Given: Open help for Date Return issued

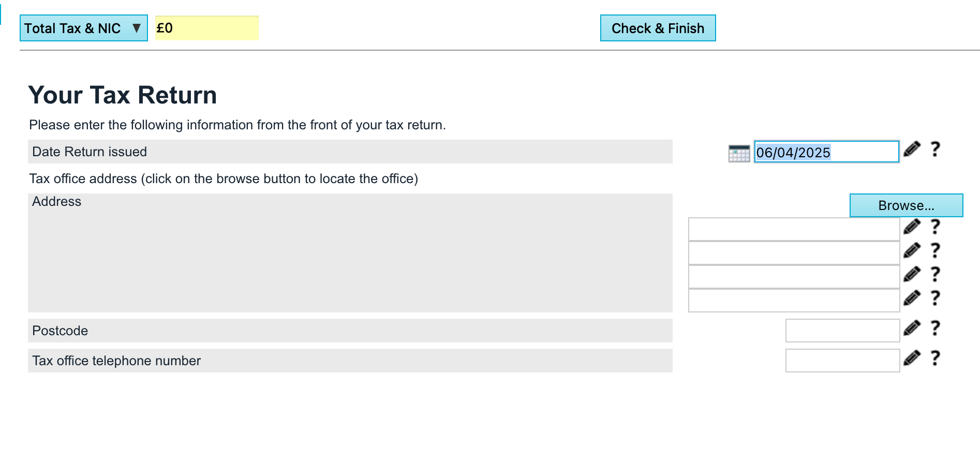Looking at the screenshot, I should 935,149.
